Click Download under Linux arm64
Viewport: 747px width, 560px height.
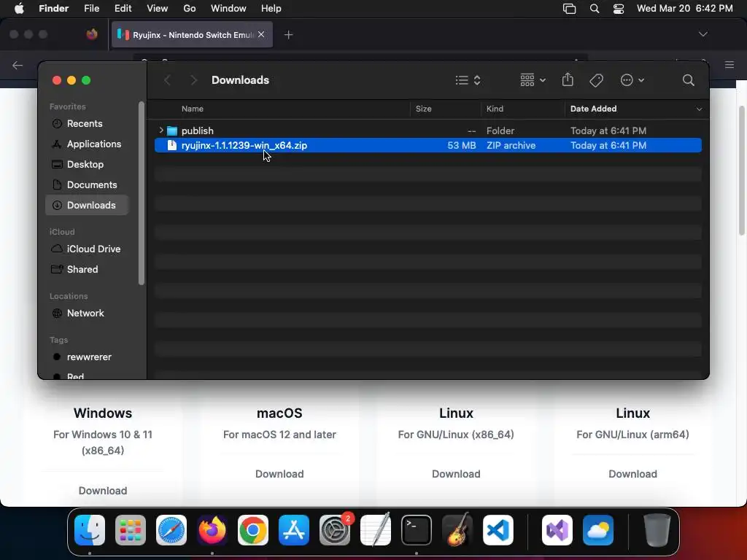coord(632,474)
